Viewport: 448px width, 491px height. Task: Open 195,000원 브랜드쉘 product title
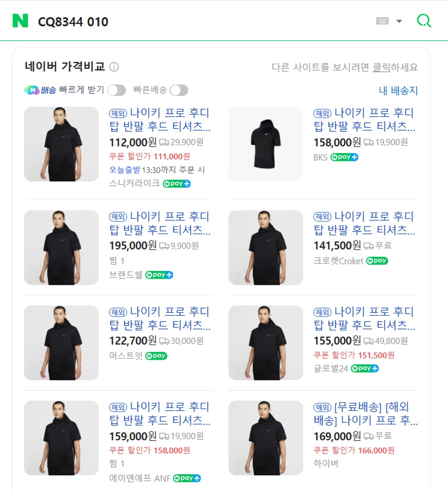tap(160, 223)
